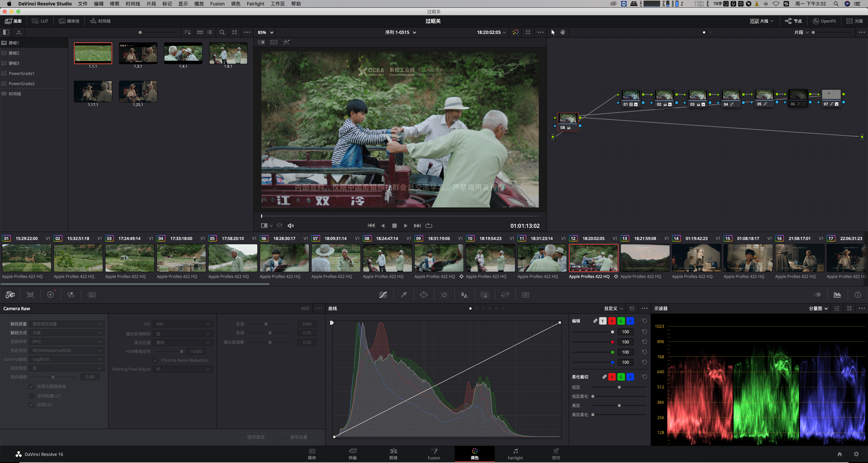Toggle the 应用CDL checkbox
The height and width of the screenshot is (463, 868).
click(31, 405)
